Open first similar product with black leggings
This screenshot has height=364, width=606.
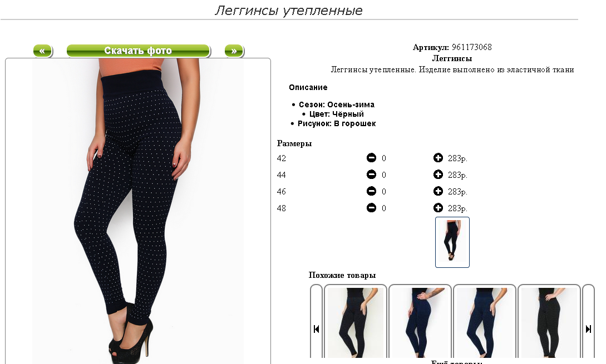(356, 322)
